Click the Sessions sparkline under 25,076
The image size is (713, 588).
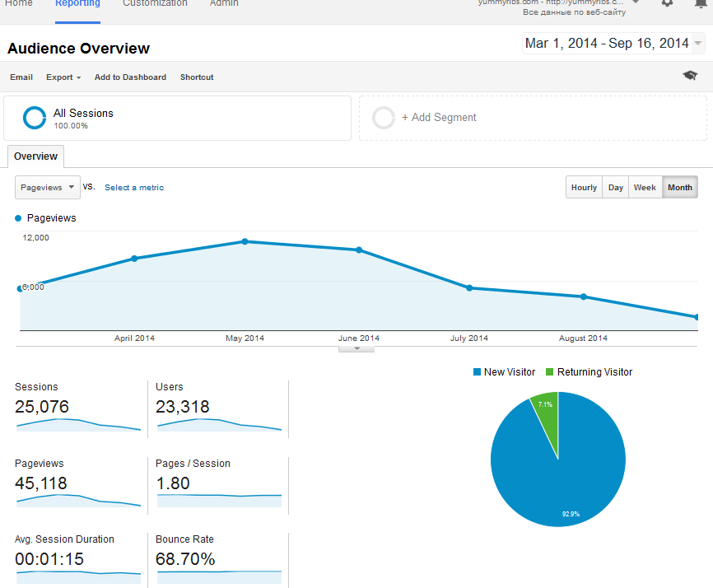click(x=79, y=425)
